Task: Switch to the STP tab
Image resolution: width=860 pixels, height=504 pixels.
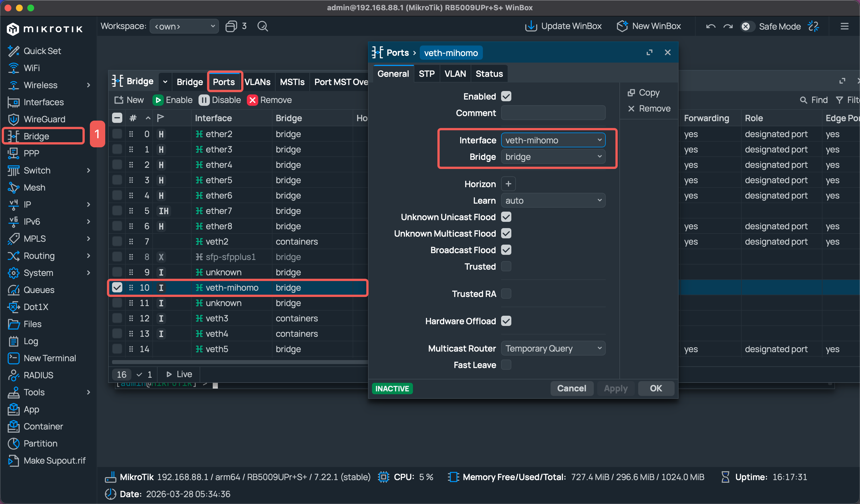Action: pos(427,74)
